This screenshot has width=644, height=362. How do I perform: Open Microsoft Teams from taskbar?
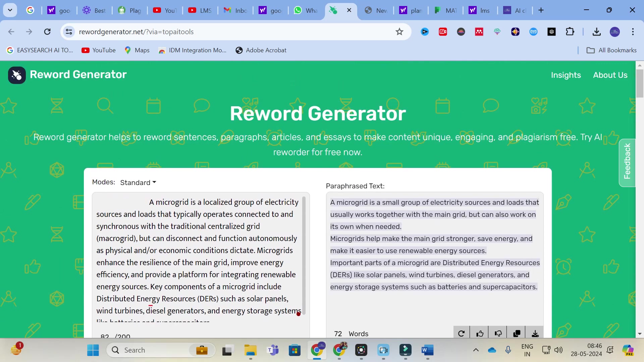click(x=273, y=350)
